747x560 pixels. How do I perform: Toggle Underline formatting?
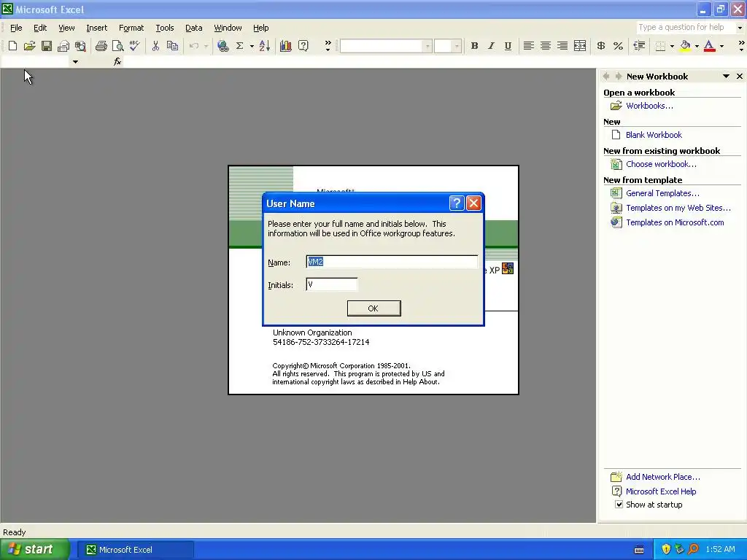508,46
